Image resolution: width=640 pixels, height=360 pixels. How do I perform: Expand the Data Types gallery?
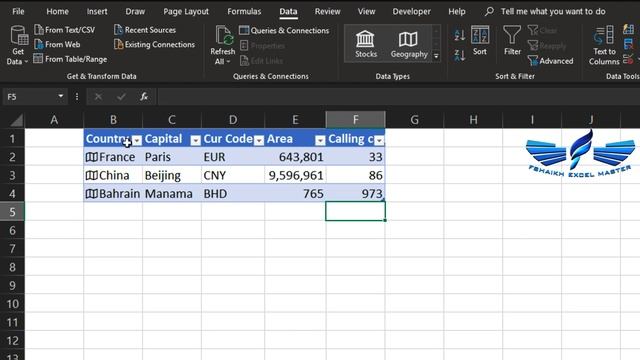(x=436, y=56)
